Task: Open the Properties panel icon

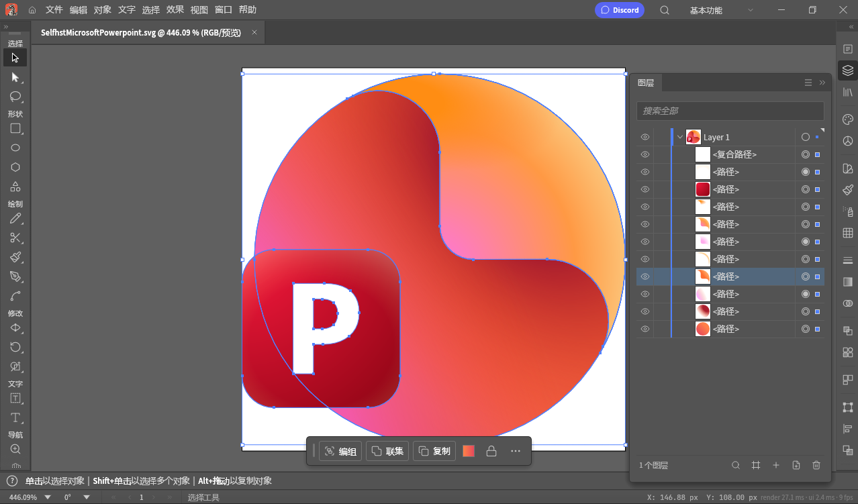Action: (848, 49)
